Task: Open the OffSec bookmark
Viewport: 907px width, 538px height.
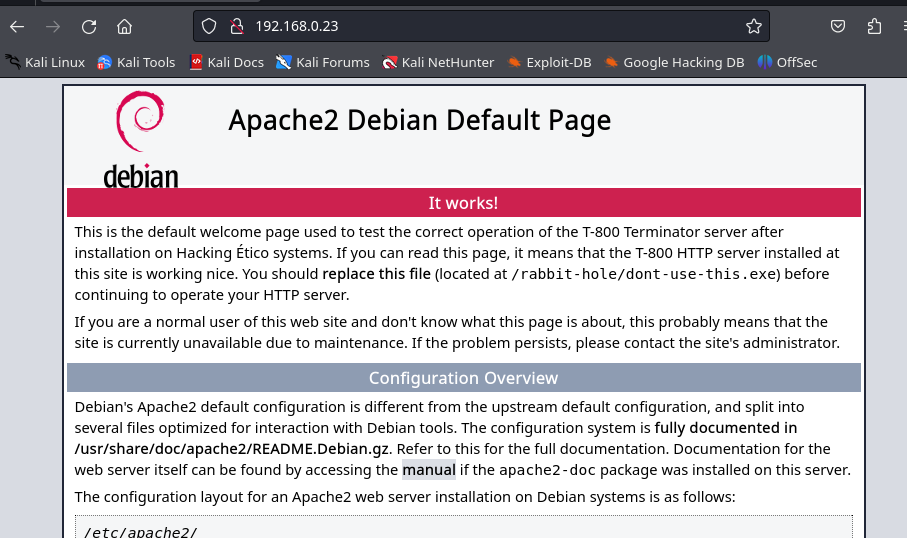Action: click(787, 62)
